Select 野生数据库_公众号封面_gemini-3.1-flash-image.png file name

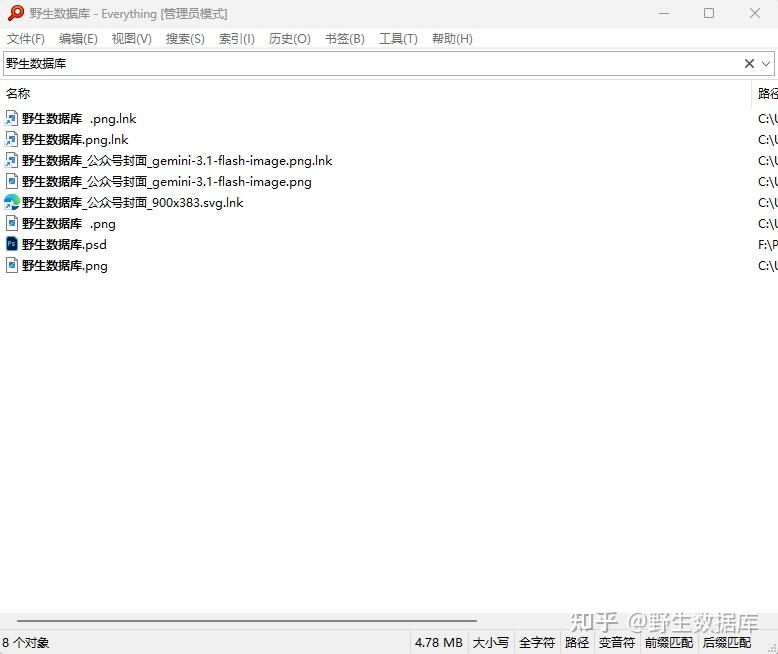(x=167, y=182)
